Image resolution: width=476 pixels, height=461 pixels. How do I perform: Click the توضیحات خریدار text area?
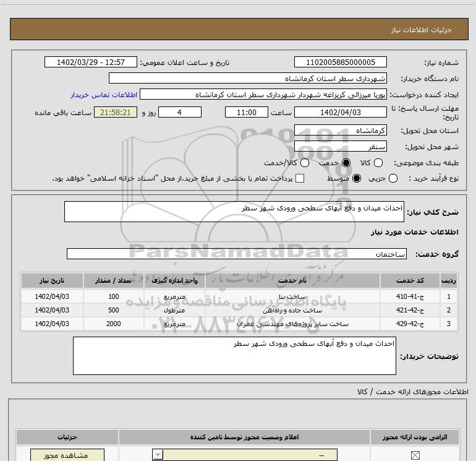pyautogui.click(x=234, y=356)
